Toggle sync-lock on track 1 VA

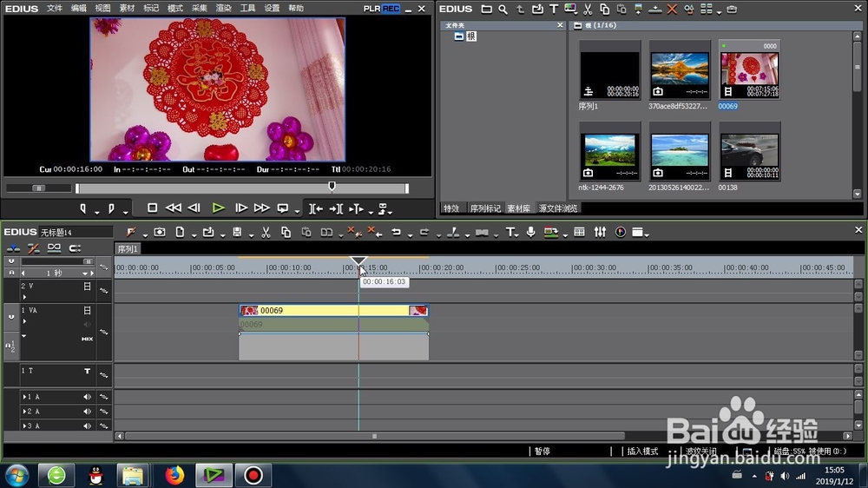point(104,332)
